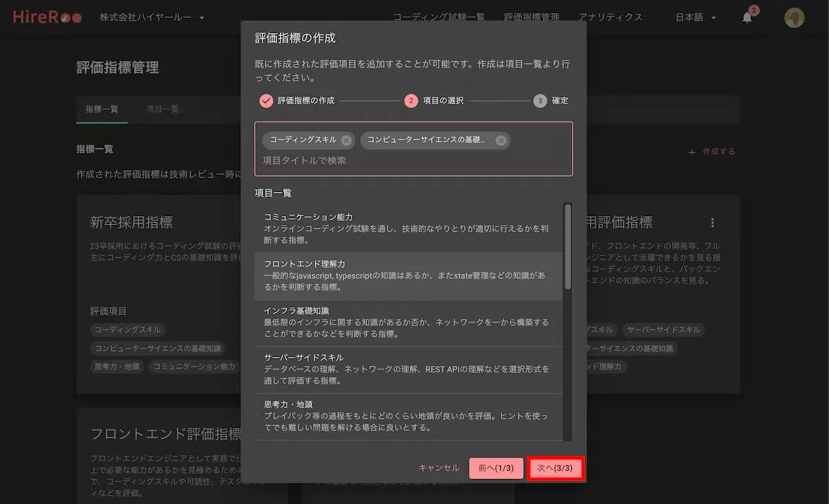Remove the コーディングスキル chip
Image resolution: width=829 pixels, height=504 pixels.
point(346,140)
